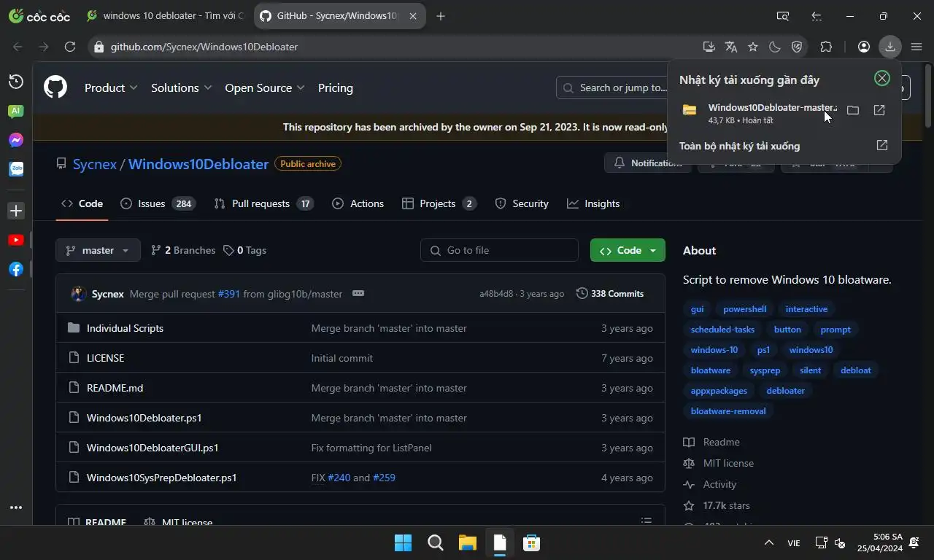Screen dimensions: 934x560
Task: Open the browser hamburger main menu
Action: click(x=916, y=47)
